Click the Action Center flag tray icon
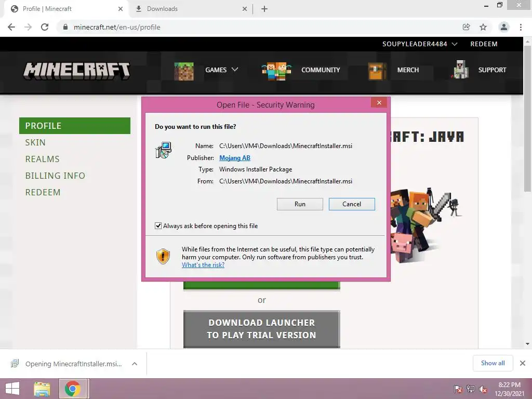The height and width of the screenshot is (399, 532). click(x=458, y=389)
